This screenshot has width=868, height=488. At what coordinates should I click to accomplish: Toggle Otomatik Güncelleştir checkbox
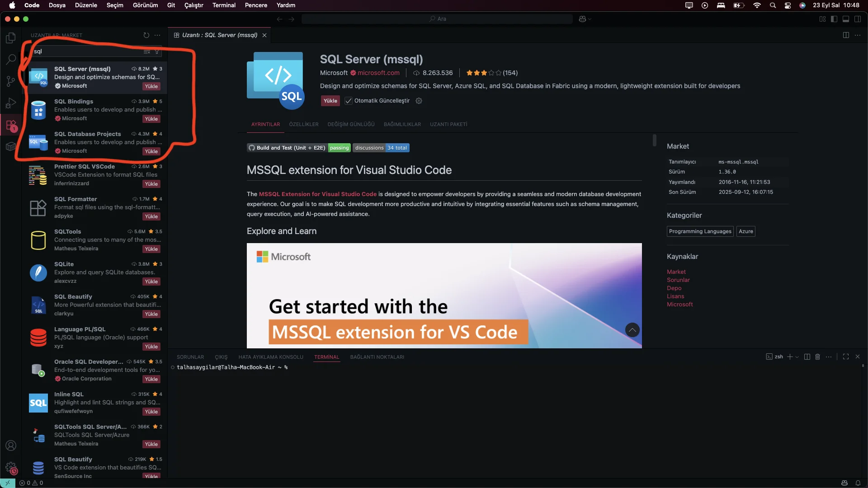tap(349, 101)
